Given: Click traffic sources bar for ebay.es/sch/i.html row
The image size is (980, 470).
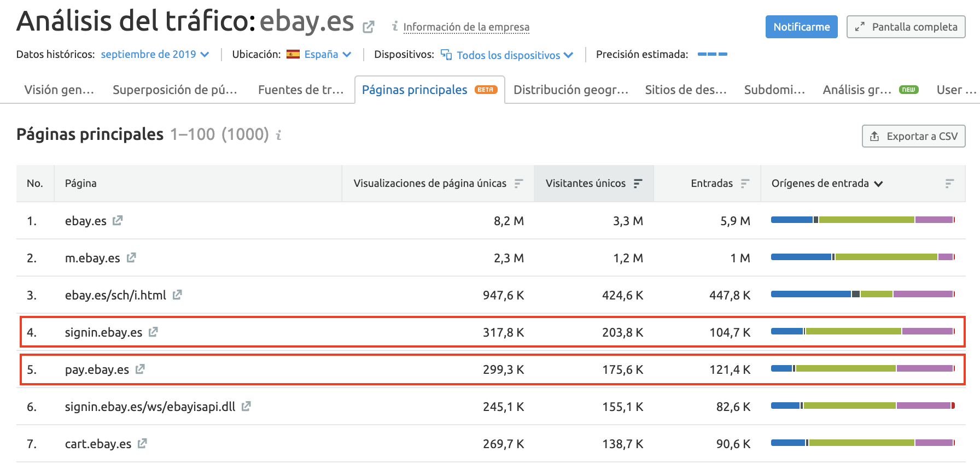Looking at the screenshot, I should (863, 294).
